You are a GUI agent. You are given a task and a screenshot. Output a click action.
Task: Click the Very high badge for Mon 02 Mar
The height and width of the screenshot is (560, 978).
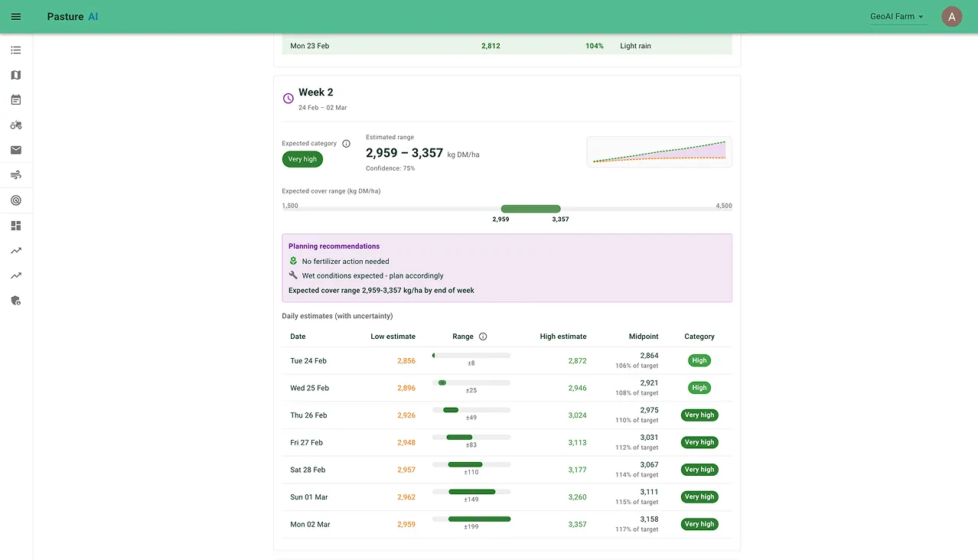699,524
